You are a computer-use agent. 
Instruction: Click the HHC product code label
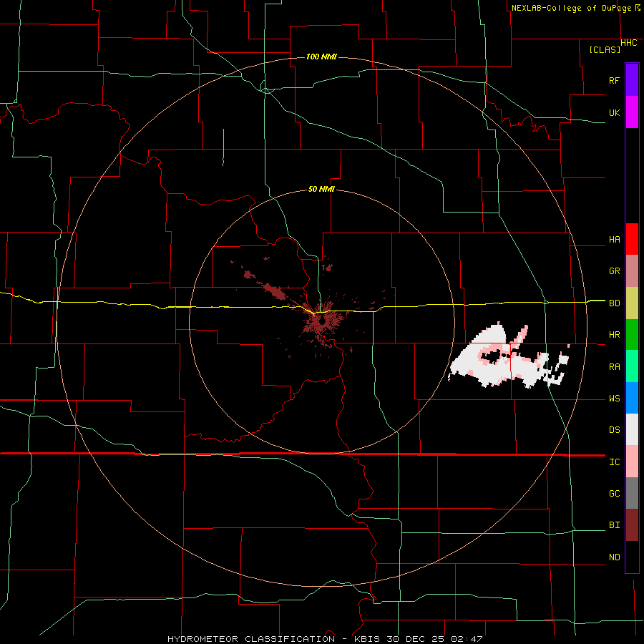(629, 43)
